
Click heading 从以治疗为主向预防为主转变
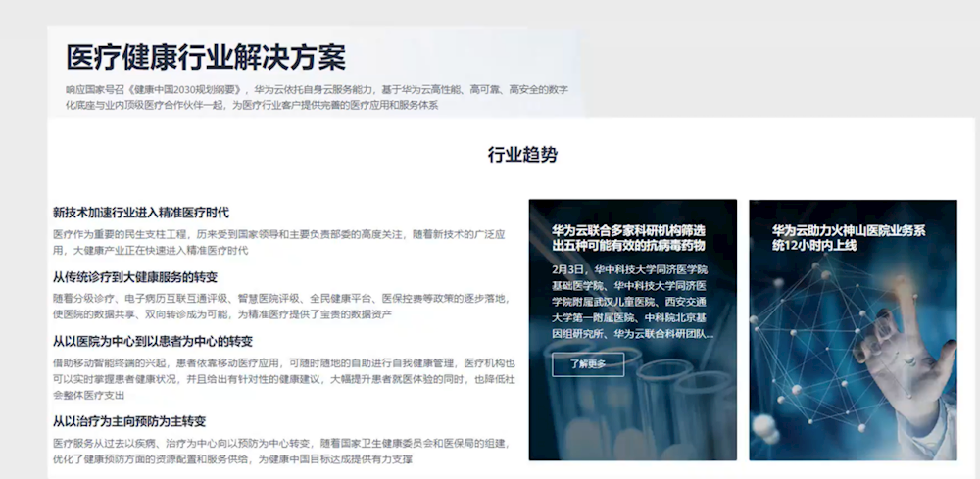129,421
